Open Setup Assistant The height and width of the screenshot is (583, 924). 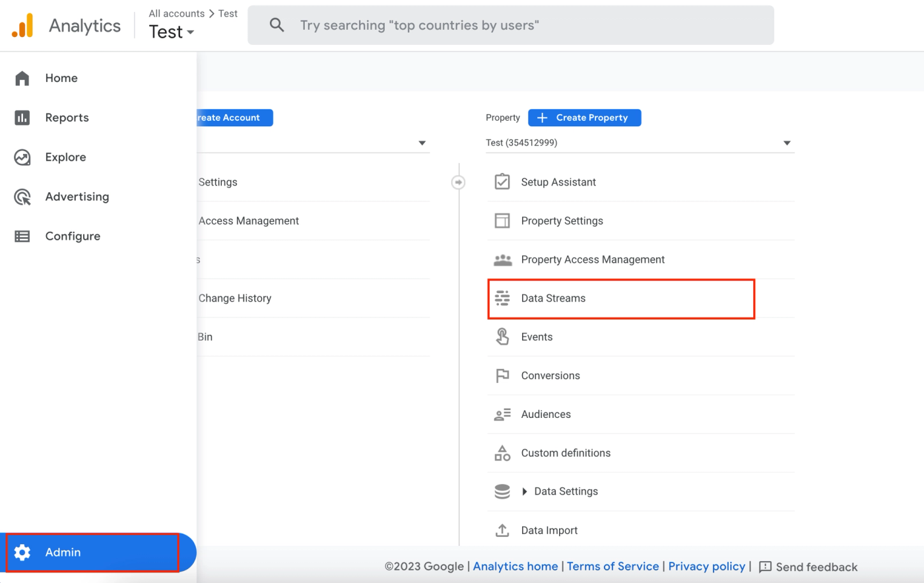click(x=640, y=182)
